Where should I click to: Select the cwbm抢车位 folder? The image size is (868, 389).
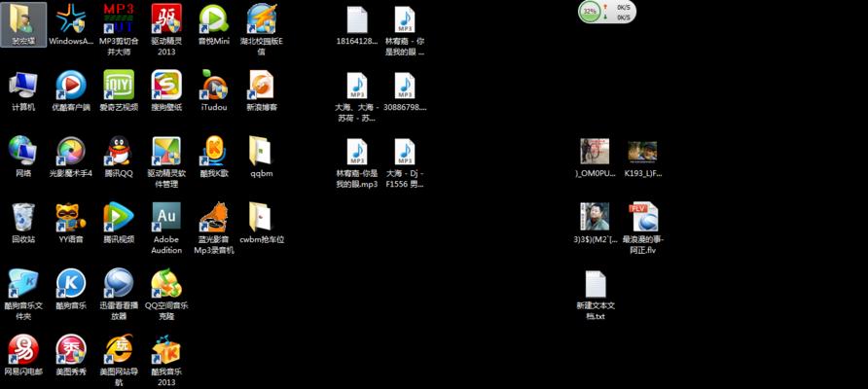262,223
